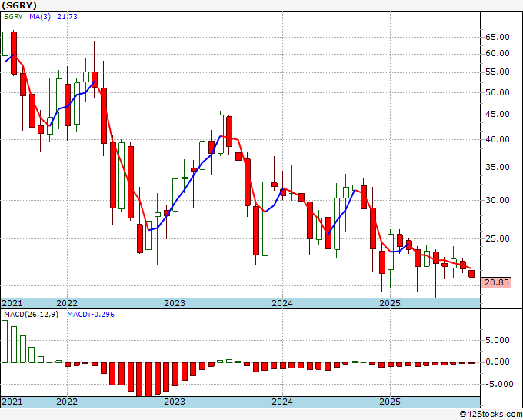Click the 25.00 price axis label

[497, 238]
